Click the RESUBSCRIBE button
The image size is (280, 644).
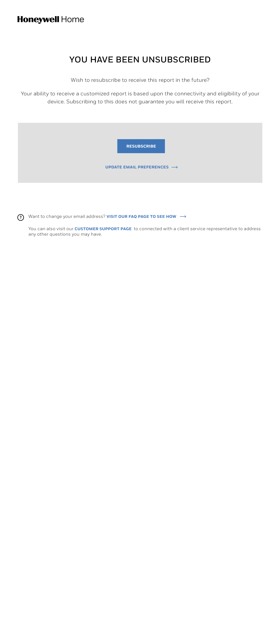(x=141, y=146)
